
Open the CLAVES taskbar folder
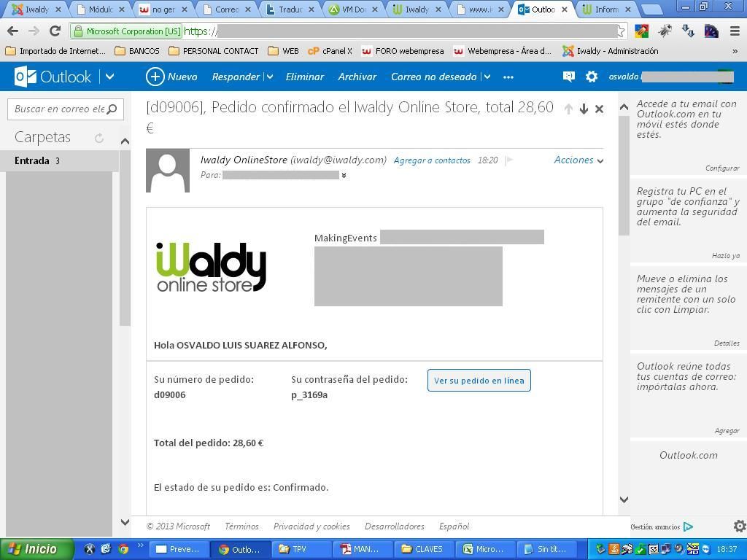pyautogui.click(x=422, y=549)
